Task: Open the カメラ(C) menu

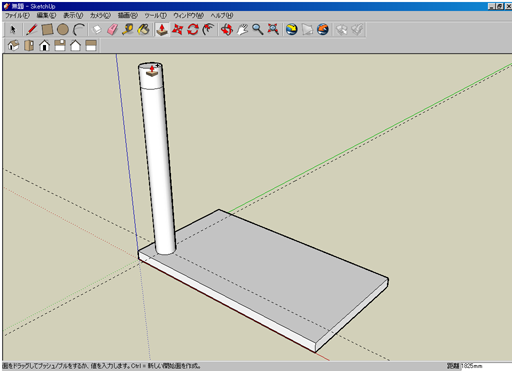Action: click(100, 15)
